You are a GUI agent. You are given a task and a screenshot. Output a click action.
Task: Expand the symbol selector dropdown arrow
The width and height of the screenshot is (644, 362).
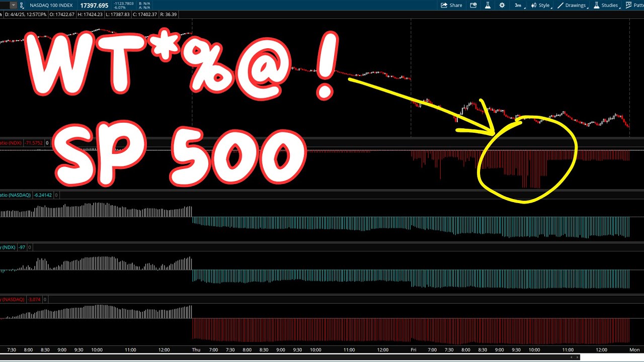click(x=13, y=6)
